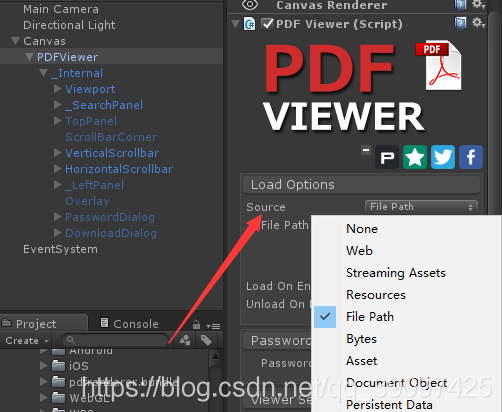Open the Project panel options menu icon
Viewport: 502px width, 412px height.
tap(213, 326)
